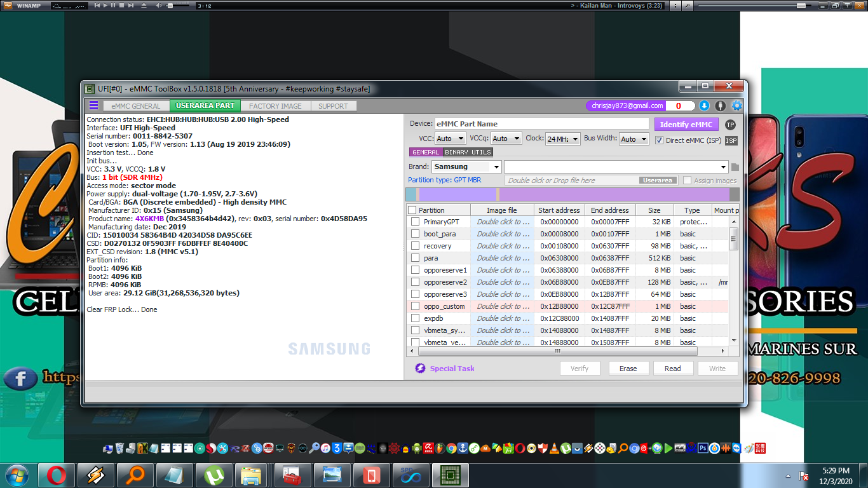Image resolution: width=868 pixels, height=488 pixels.
Task: Click the dark microphone-shaped icon beside the gear
Action: 721,106
